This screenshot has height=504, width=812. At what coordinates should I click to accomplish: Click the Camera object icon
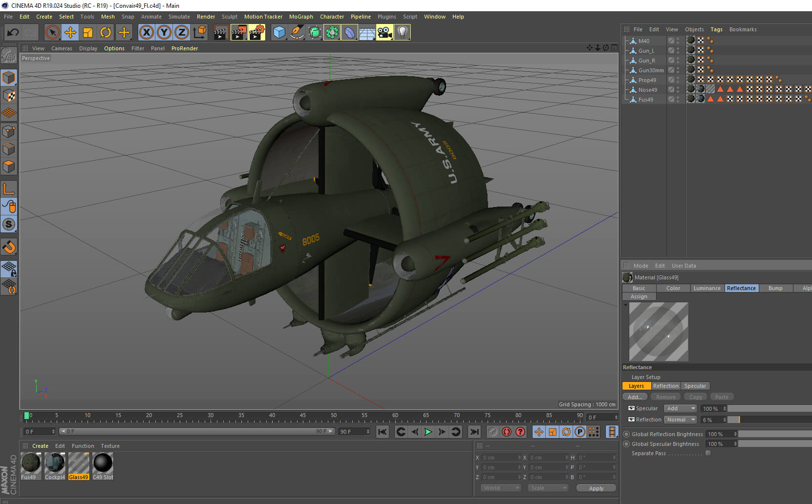(385, 33)
